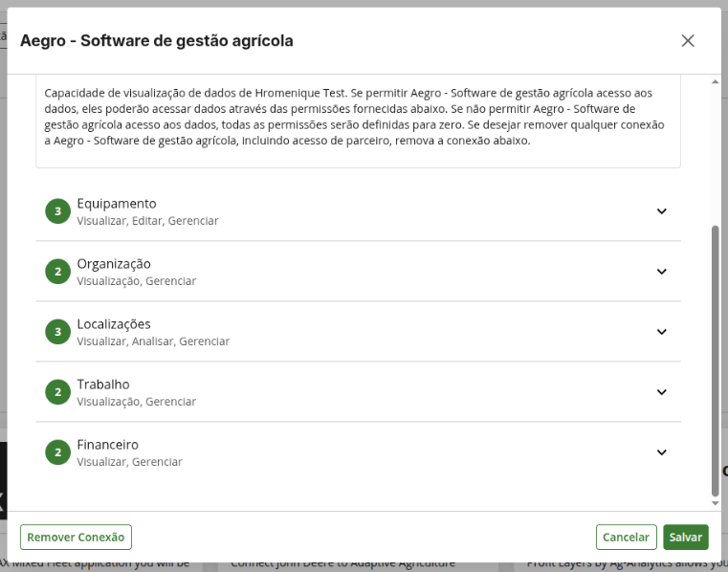This screenshot has height=572, width=728.
Task: Expand the Financeiro permissions chevron
Action: tap(662, 452)
